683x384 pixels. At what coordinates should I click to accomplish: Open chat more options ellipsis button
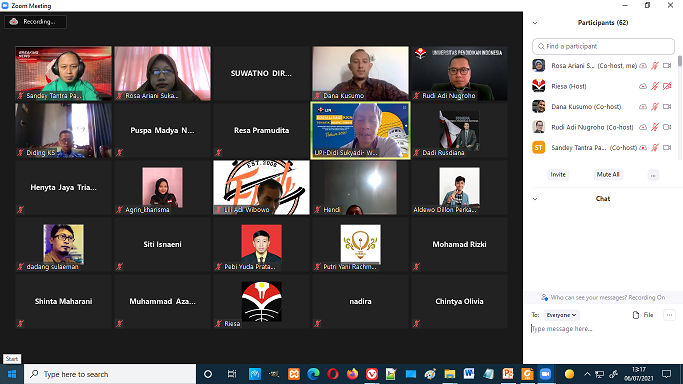[669, 315]
